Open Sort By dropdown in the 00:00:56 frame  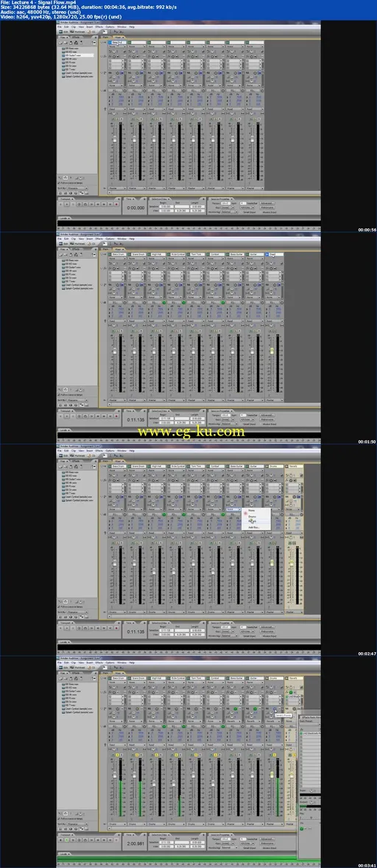pos(77,188)
